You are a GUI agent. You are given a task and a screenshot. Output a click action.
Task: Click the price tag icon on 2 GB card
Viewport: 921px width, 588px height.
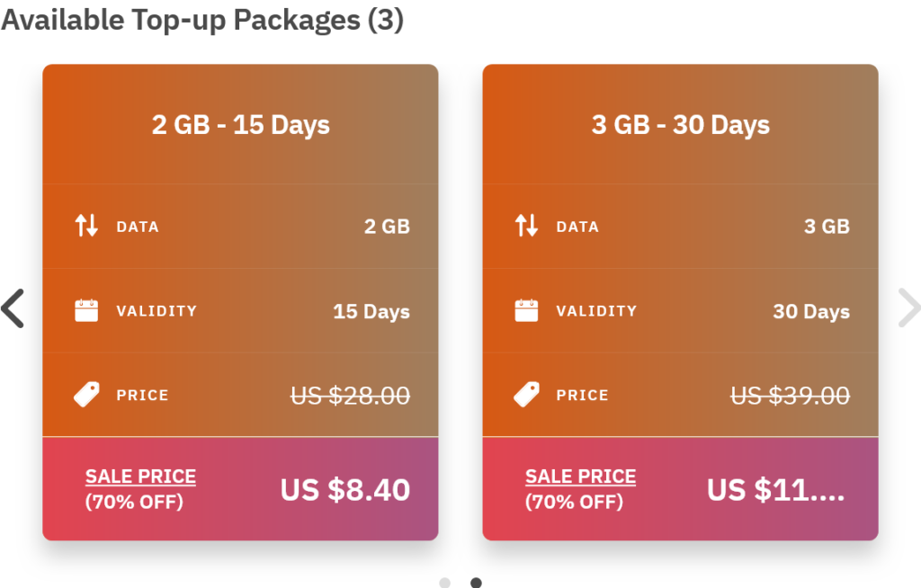click(x=85, y=394)
